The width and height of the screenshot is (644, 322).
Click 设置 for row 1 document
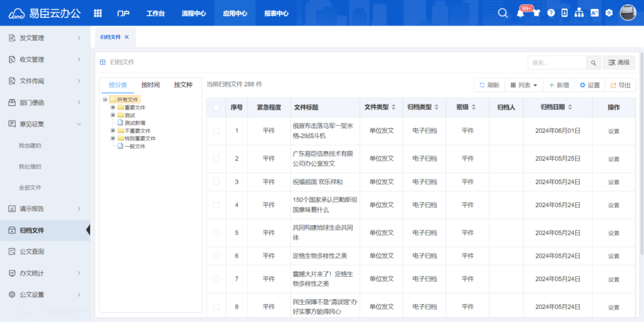pyautogui.click(x=614, y=131)
